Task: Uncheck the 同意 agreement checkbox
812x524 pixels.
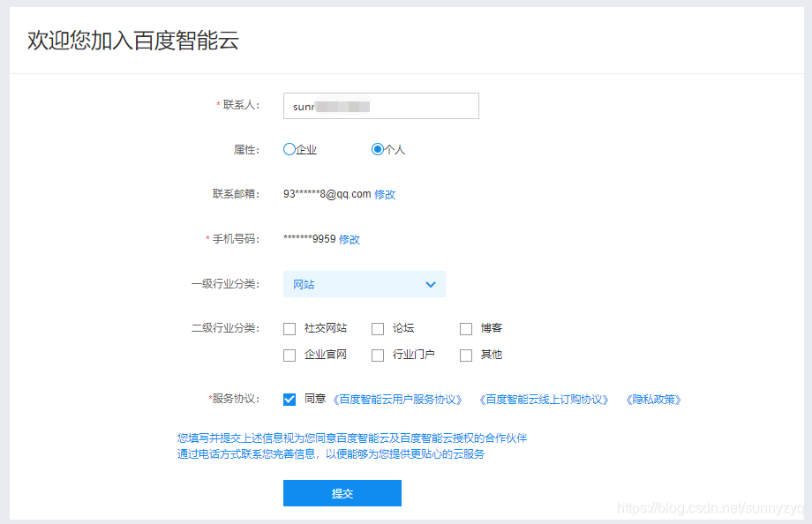Action: coord(289,400)
